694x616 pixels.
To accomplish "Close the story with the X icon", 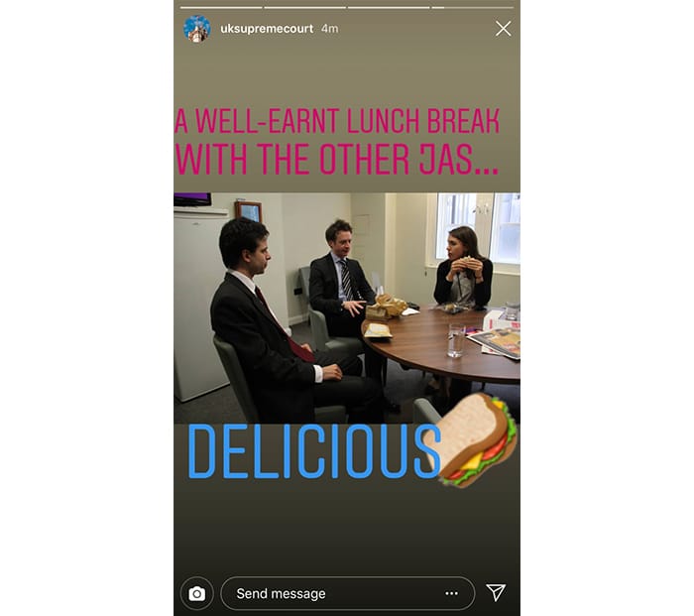I will 504,29.
